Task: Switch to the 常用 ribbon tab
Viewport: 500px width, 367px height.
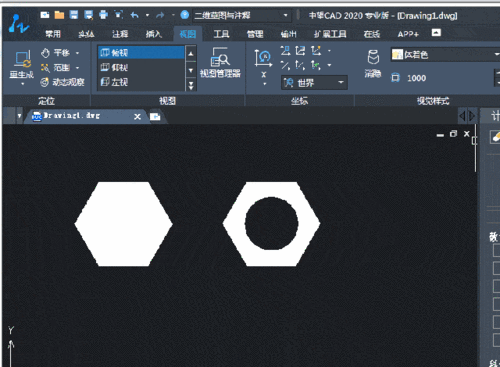Action: (x=53, y=34)
